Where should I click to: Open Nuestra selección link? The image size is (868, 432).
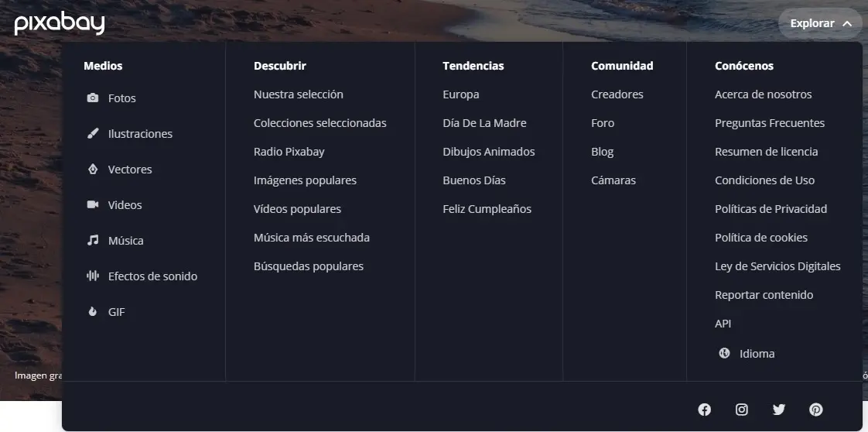pyautogui.click(x=299, y=94)
